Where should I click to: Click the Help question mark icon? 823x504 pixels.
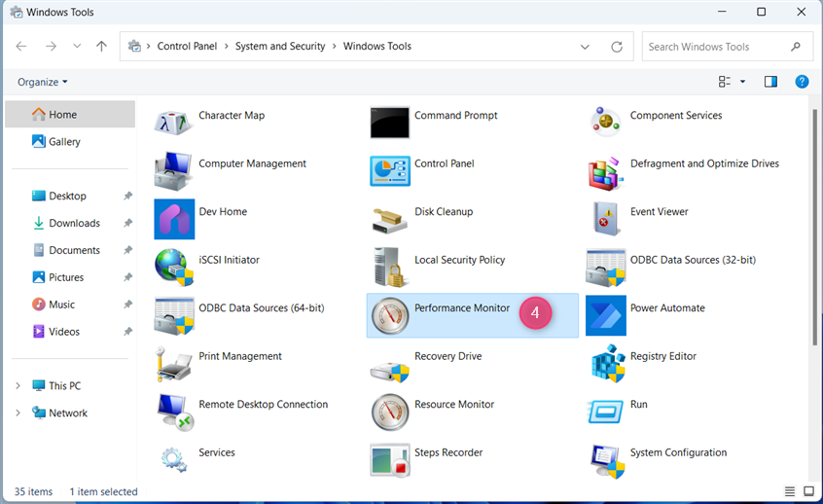802,82
